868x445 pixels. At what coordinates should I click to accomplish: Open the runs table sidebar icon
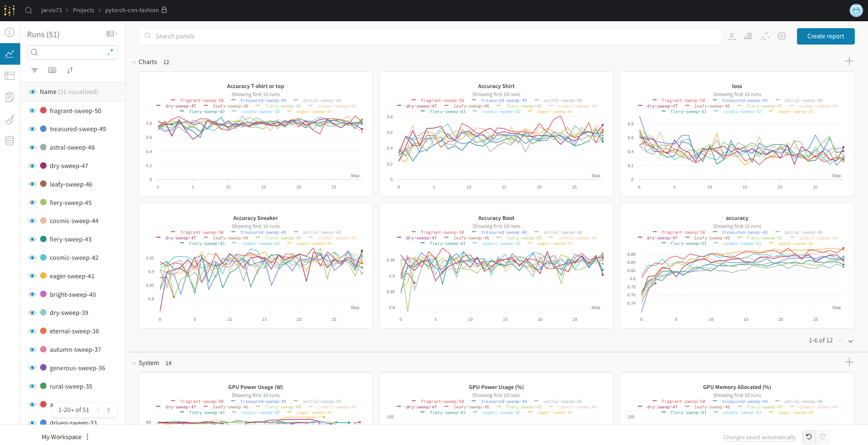(9, 75)
